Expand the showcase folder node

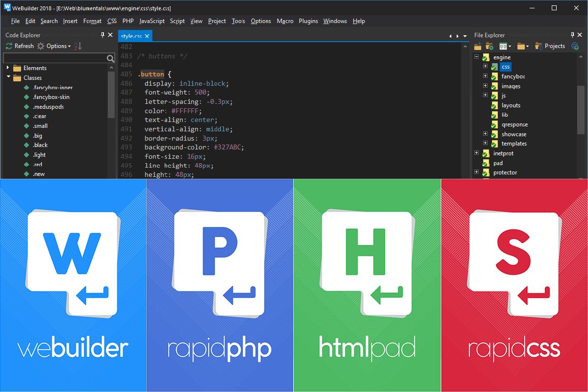coord(485,134)
